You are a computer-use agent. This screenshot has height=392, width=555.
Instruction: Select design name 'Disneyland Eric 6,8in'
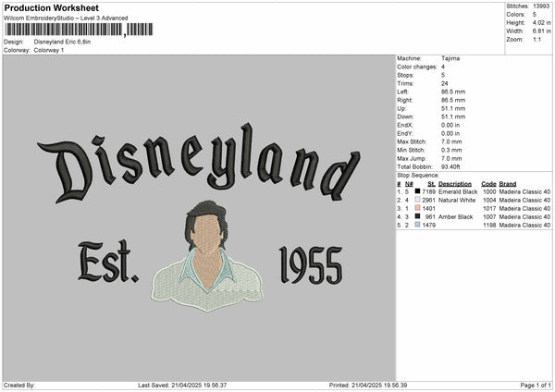click(x=62, y=42)
